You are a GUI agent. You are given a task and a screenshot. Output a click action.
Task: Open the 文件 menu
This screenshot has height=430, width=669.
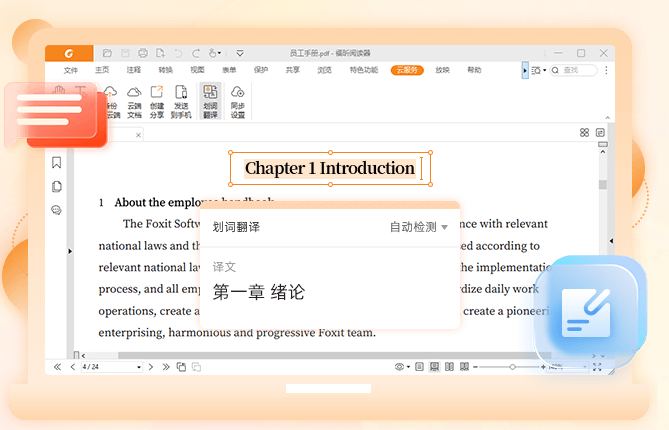[71, 70]
